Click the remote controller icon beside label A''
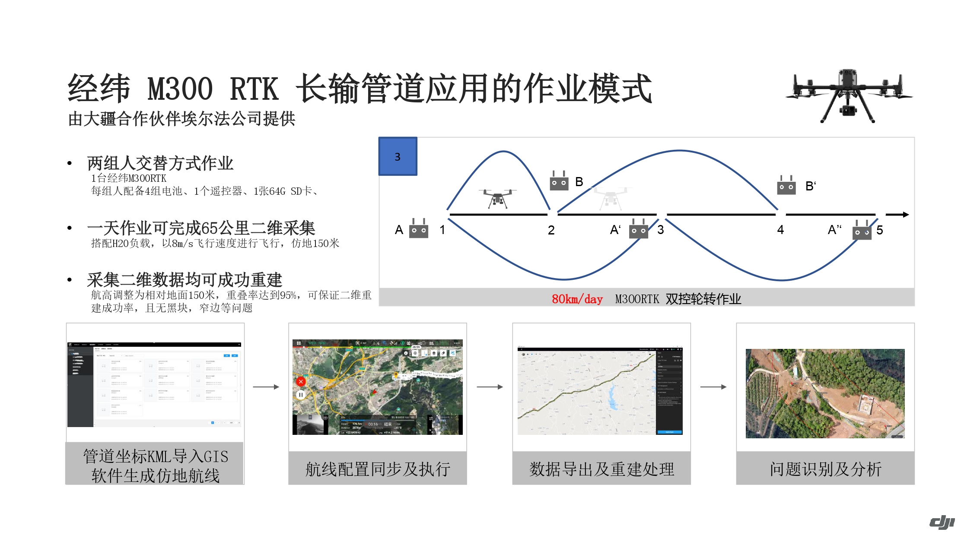The image size is (980, 551). coord(862,230)
